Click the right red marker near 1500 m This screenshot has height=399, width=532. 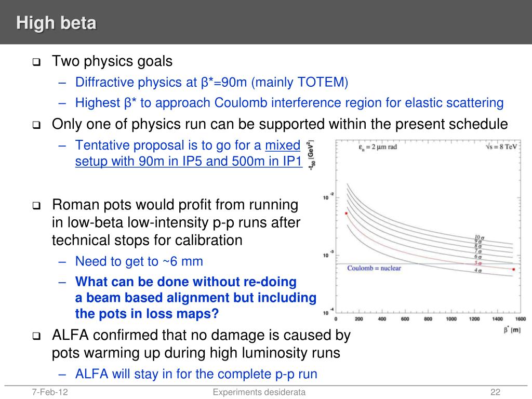click(x=513, y=270)
